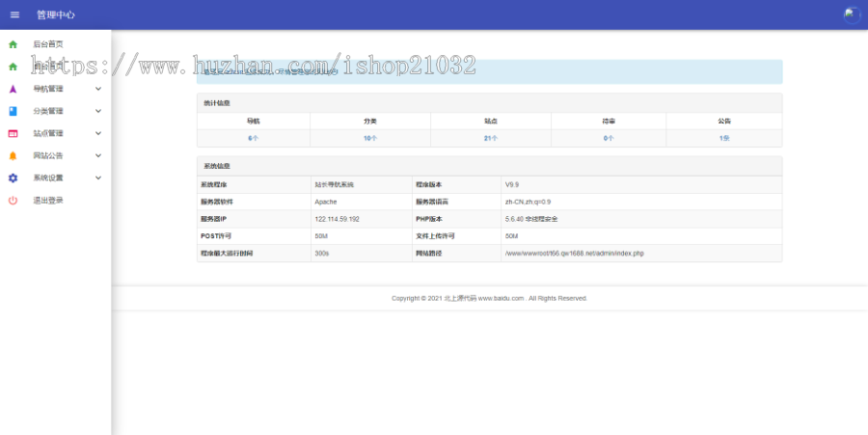Click the red power icon for 退出登录

[x=13, y=201]
